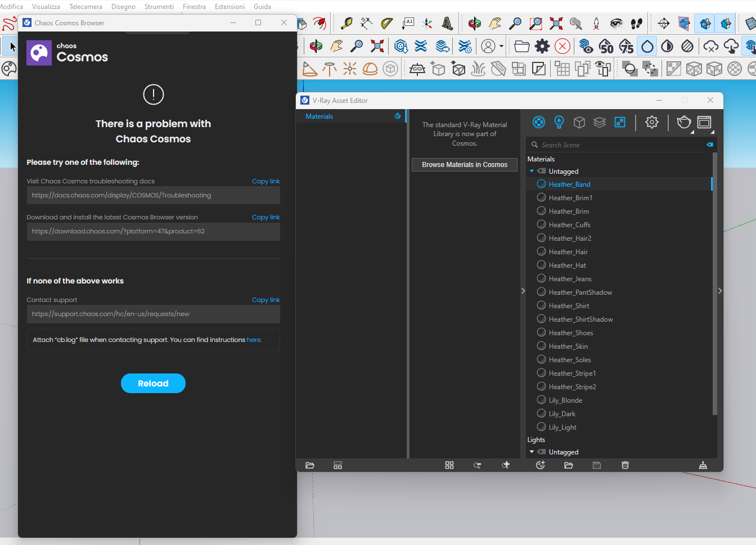Image resolution: width=756 pixels, height=545 pixels.
Task: Open the Guida menu
Action: pos(262,7)
